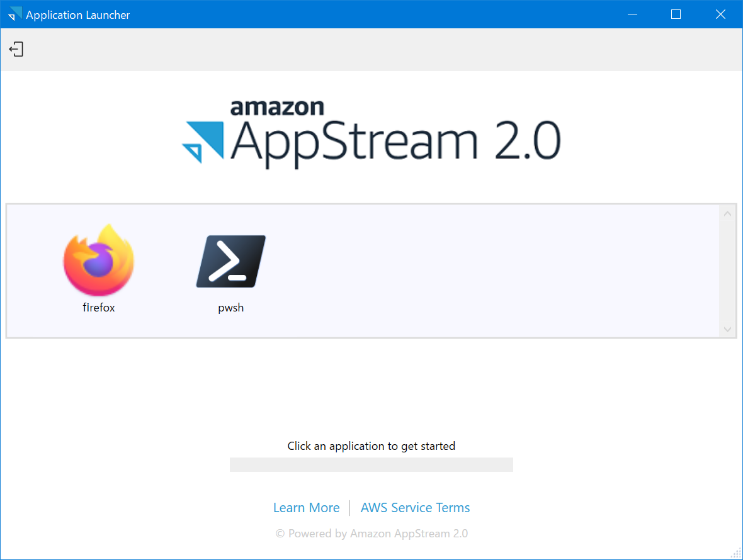Click the scrollbar down arrow
Viewport: 743px width, 560px height.
click(727, 329)
